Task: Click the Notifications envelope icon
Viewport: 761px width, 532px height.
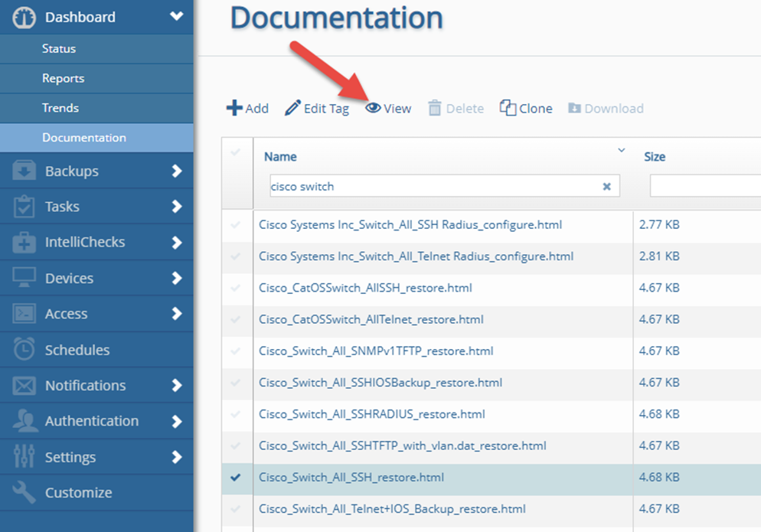Action: (x=24, y=385)
